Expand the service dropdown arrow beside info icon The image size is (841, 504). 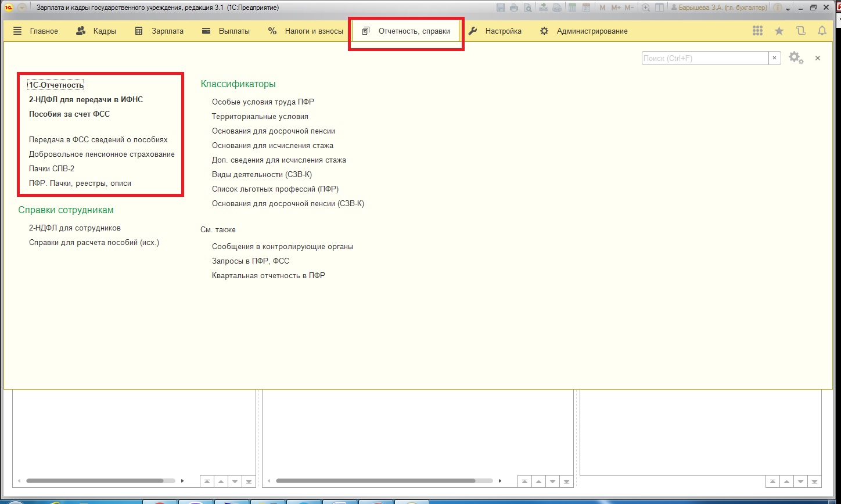(x=788, y=9)
